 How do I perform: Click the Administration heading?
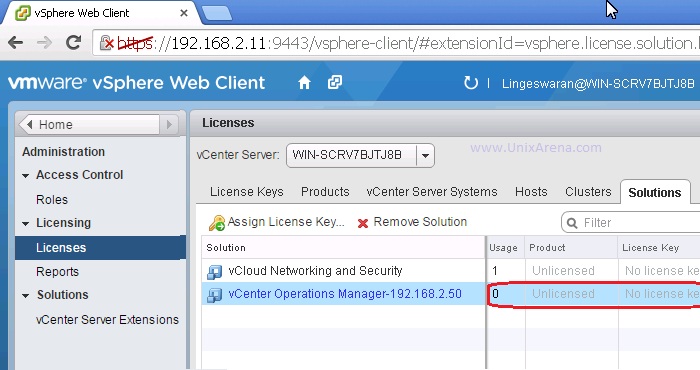(x=63, y=152)
